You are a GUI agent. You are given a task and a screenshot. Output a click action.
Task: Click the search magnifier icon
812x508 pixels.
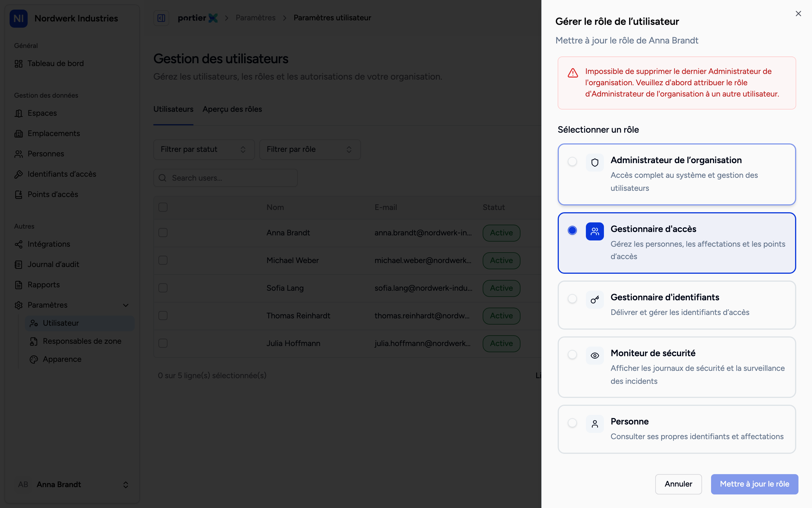162,178
